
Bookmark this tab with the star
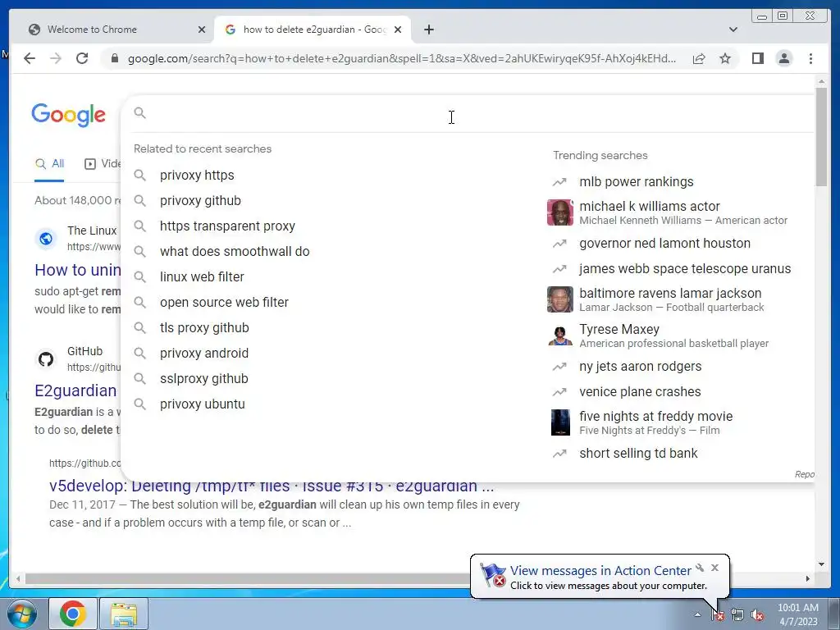click(x=725, y=58)
